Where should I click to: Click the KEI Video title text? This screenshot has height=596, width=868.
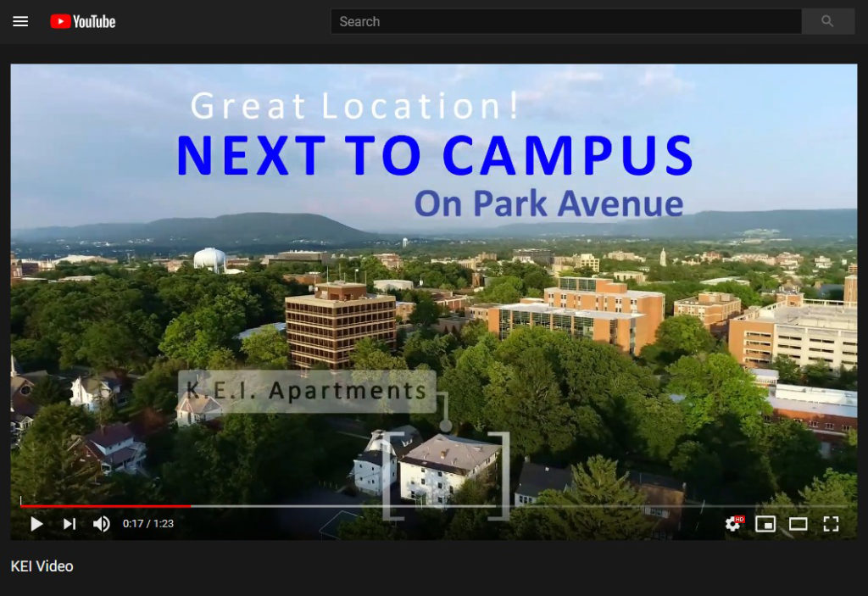coord(42,566)
